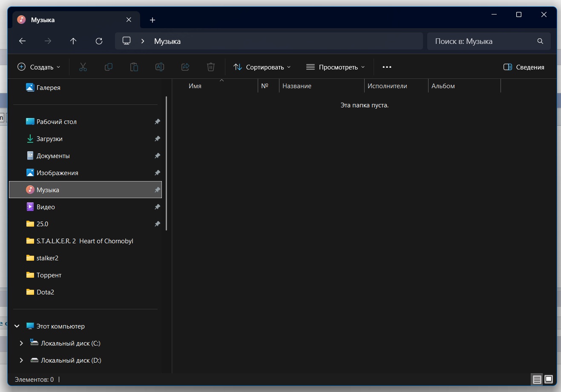The height and width of the screenshot is (392, 561).
Task: Open the three-dots more options menu
Action: click(x=387, y=67)
